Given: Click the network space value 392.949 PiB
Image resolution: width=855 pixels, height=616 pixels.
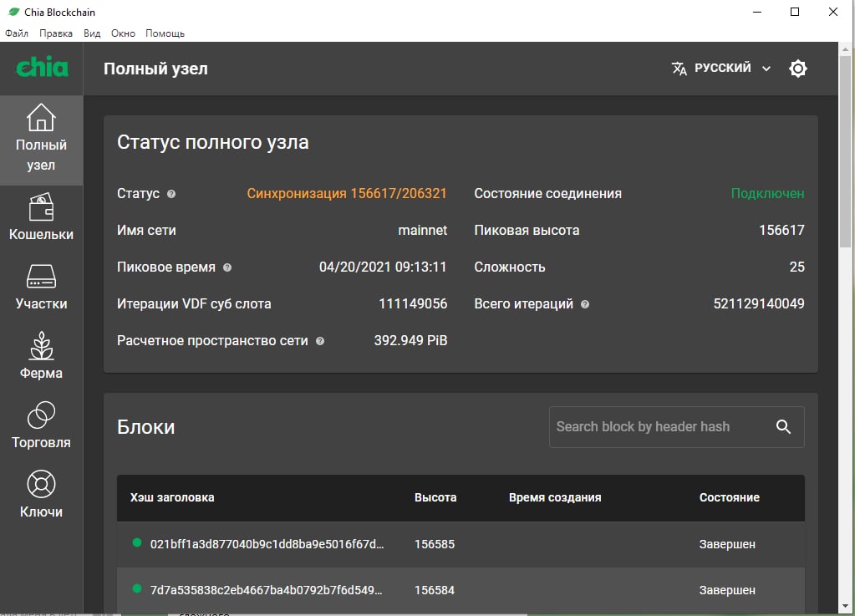Looking at the screenshot, I should pos(410,341).
